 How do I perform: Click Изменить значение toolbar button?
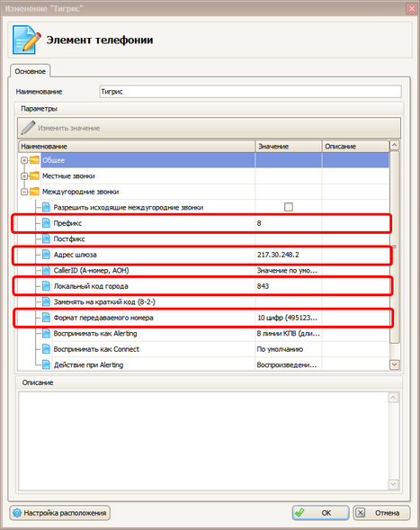(60, 128)
